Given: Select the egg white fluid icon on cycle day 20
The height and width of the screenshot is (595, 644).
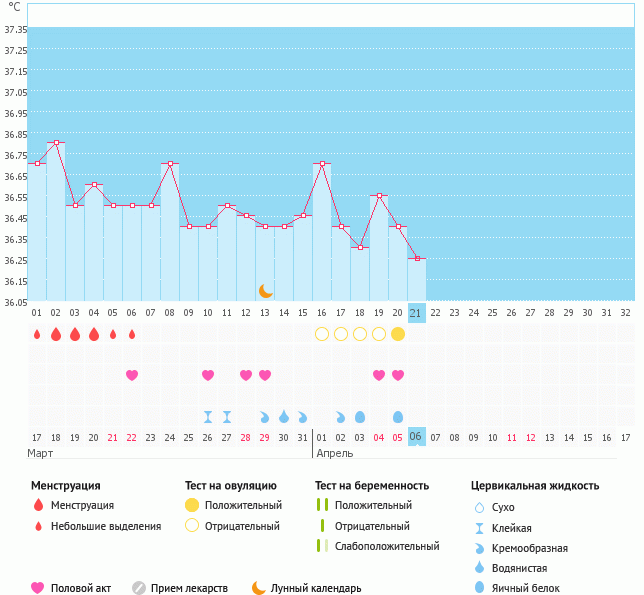Looking at the screenshot, I should 398,416.
